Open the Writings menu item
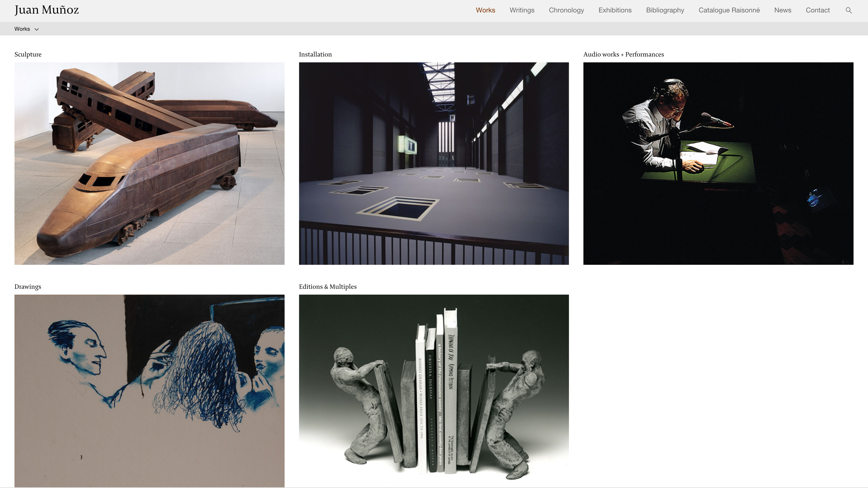The height and width of the screenshot is (488, 868). point(522,10)
